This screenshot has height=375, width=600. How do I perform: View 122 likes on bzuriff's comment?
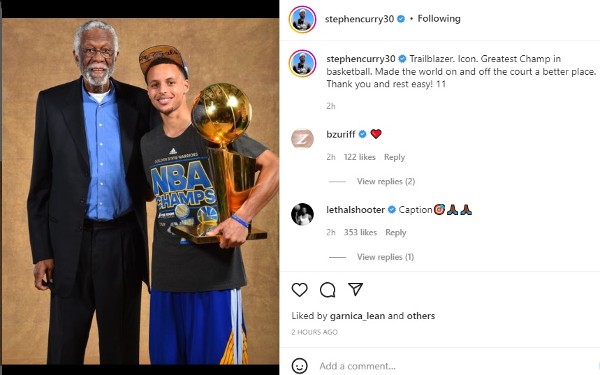359,157
